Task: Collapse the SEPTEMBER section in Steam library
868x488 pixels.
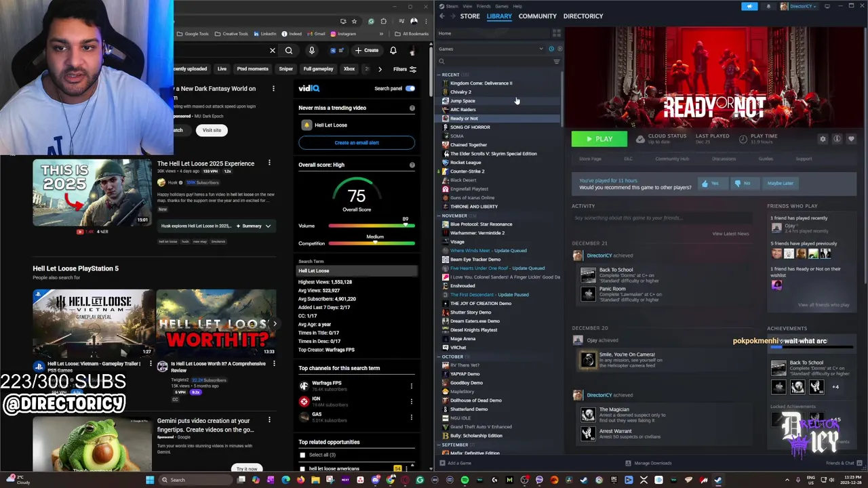Action: [x=439, y=445]
